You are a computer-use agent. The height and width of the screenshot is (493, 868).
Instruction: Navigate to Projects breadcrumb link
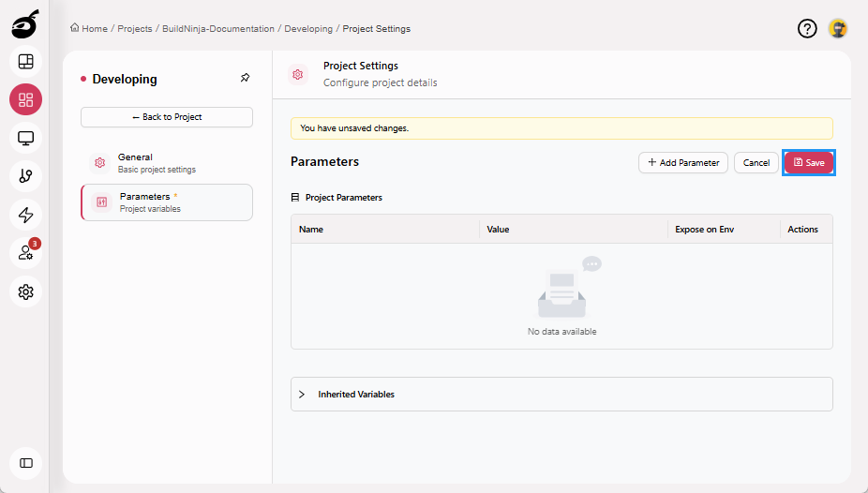tap(135, 29)
